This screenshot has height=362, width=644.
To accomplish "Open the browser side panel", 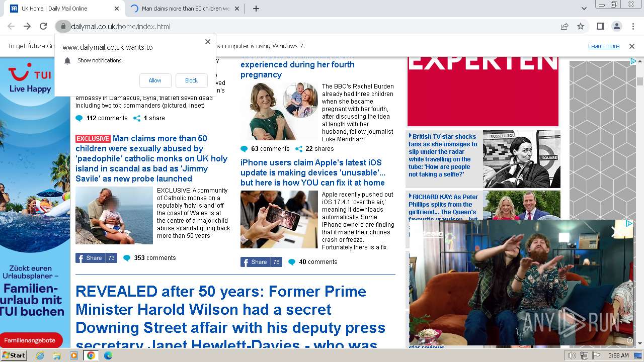I will point(600,26).
